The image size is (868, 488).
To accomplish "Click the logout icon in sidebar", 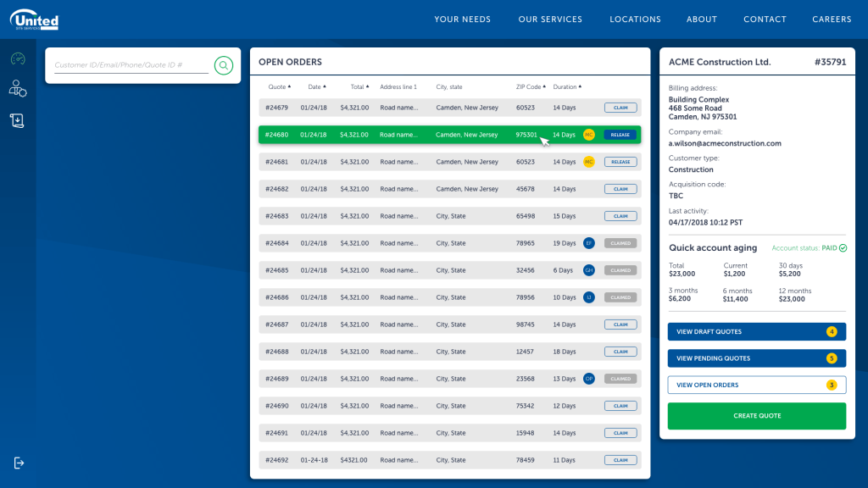I will (19, 463).
